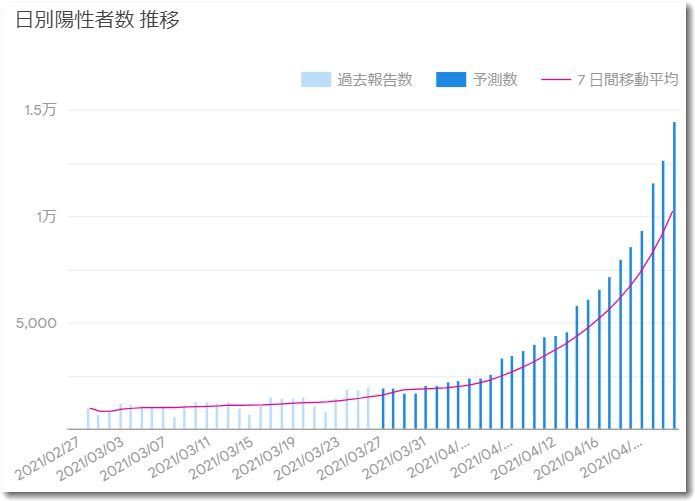The height and width of the screenshot is (501, 695).
Task: Click the 1.5万 y-axis label
Action: (x=41, y=109)
